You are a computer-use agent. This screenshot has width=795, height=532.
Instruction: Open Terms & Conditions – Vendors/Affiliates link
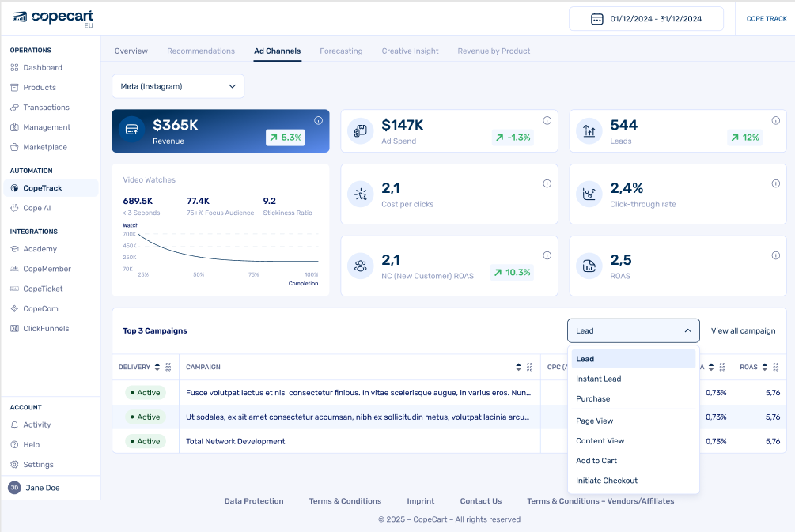point(601,501)
